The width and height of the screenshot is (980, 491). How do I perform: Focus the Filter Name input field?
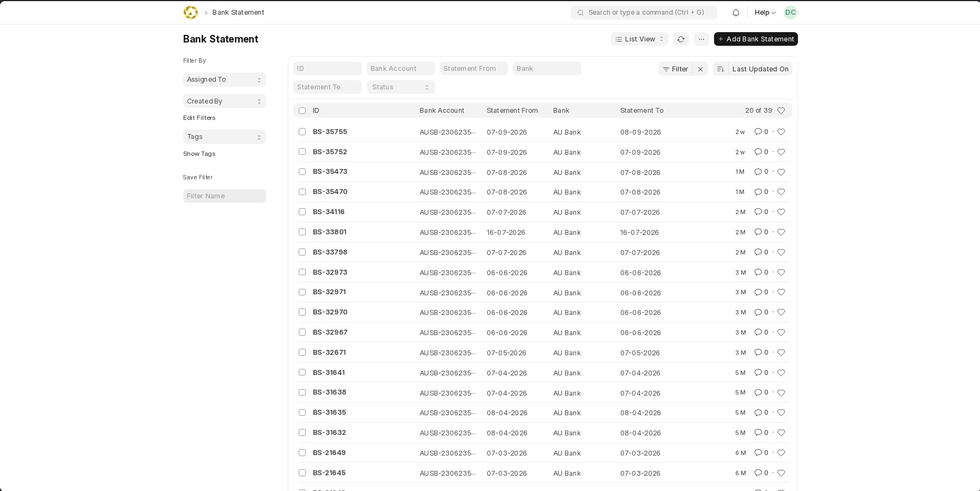pos(225,196)
